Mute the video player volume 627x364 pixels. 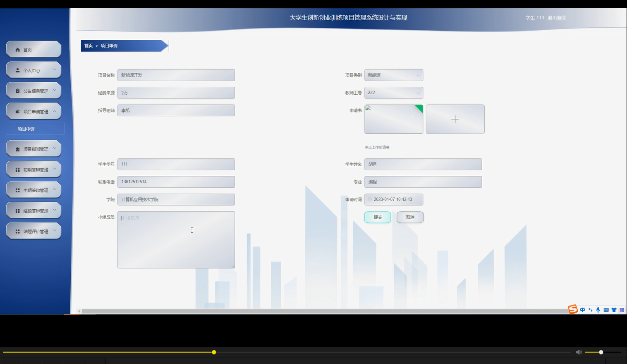tap(579, 352)
